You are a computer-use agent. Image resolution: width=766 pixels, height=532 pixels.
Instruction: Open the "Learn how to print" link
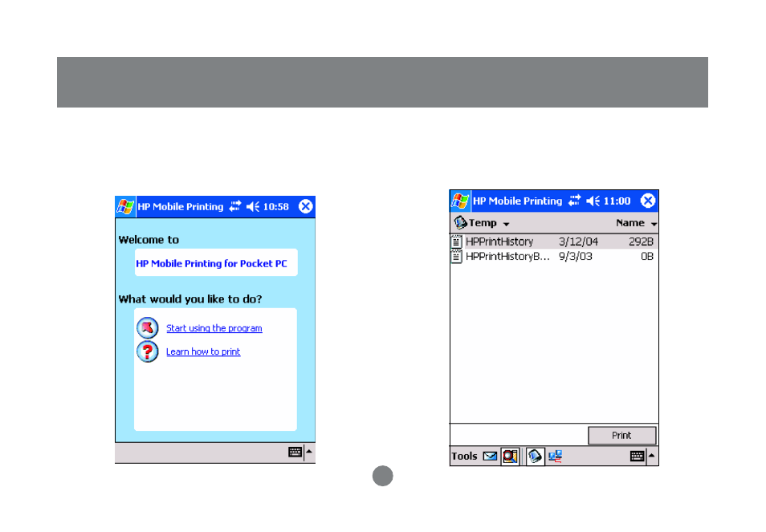tap(203, 351)
